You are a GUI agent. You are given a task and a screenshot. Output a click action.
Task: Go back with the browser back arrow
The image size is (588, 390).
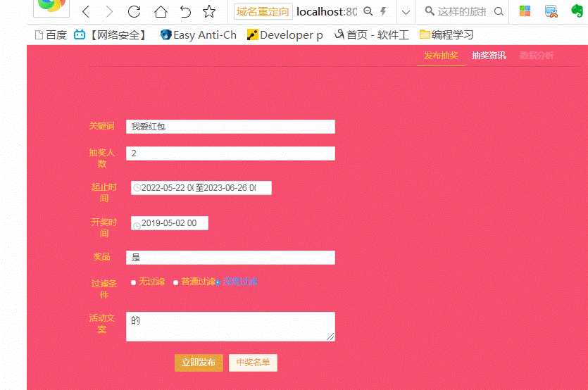coord(86,12)
